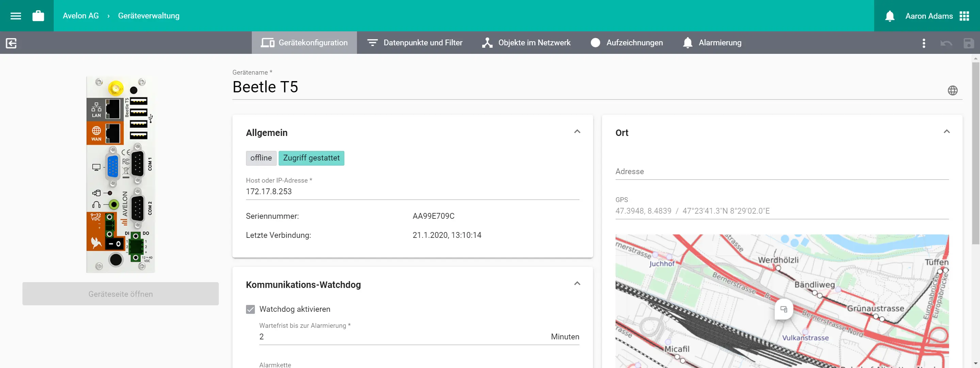Open the Aufzeichnungen tab
Image resolution: width=980 pixels, height=368 pixels.
tap(626, 43)
